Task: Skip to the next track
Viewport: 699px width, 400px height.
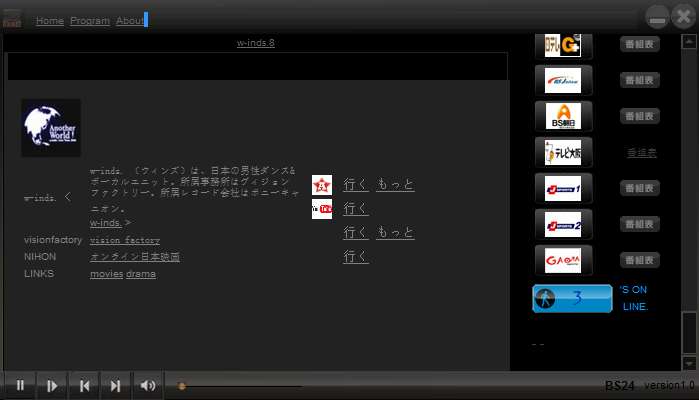Action: pyautogui.click(x=115, y=385)
